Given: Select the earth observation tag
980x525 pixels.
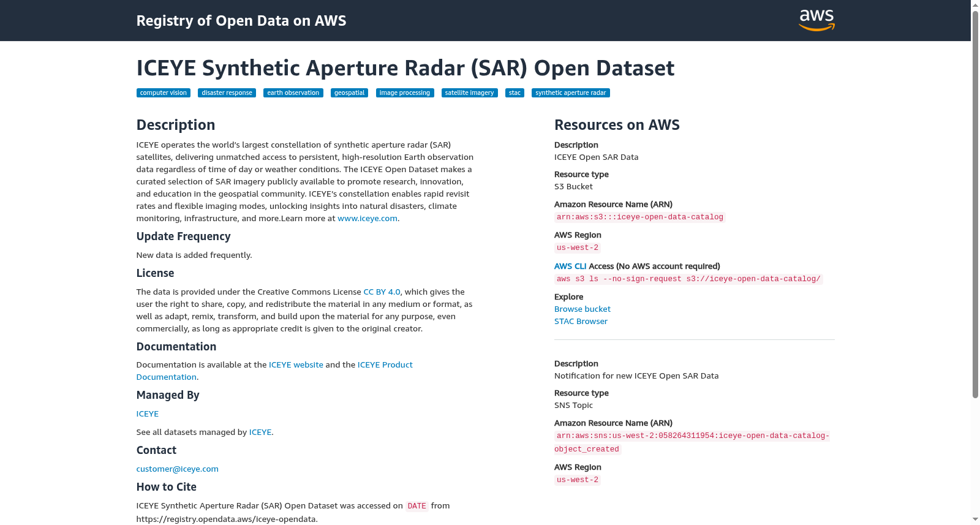Looking at the screenshot, I should click(x=293, y=93).
